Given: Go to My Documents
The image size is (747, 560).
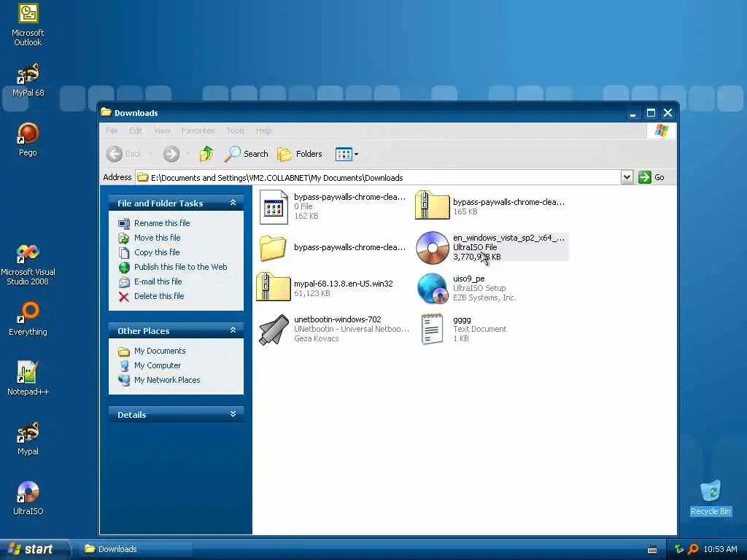Looking at the screenshot, I should pyautogui.click(x=152, y=351).
